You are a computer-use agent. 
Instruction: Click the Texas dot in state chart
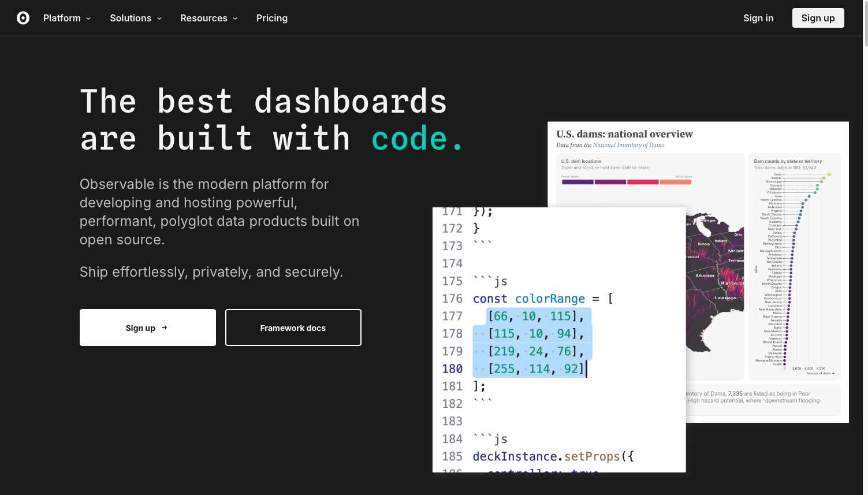pyautogui.click(x=829, y=174)
